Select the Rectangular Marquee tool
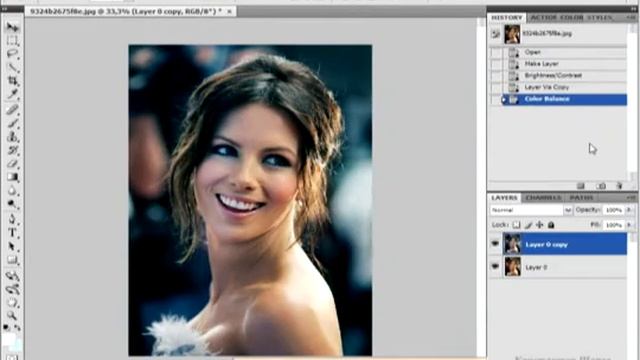Image resolution: width=640 pixels, height=360 pixels. tap(12, 41)
